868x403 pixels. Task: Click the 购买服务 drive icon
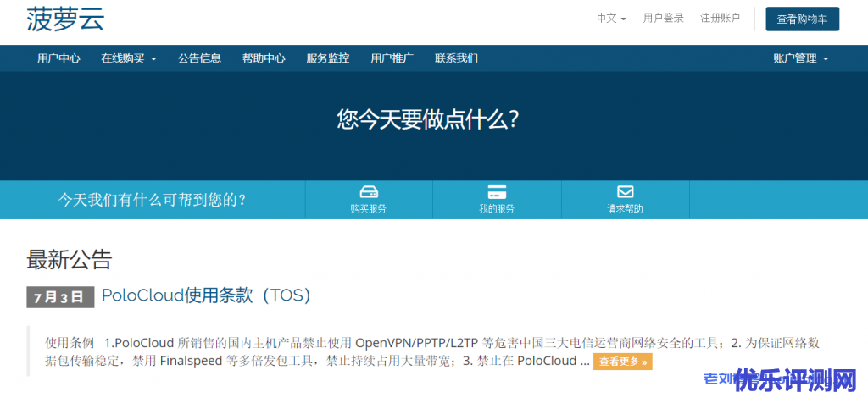coord(369,192)
